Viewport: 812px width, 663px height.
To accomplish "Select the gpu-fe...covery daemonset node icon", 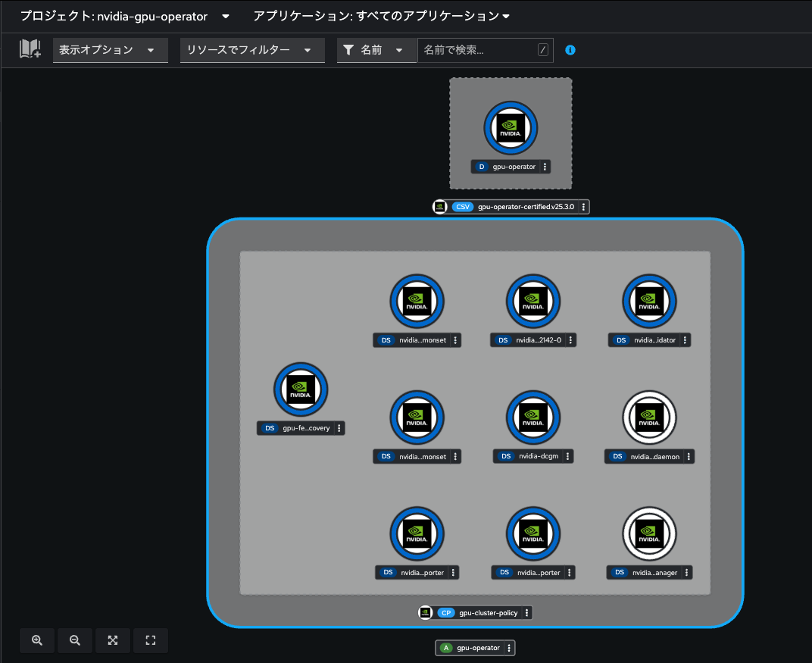I will [301, 389].
